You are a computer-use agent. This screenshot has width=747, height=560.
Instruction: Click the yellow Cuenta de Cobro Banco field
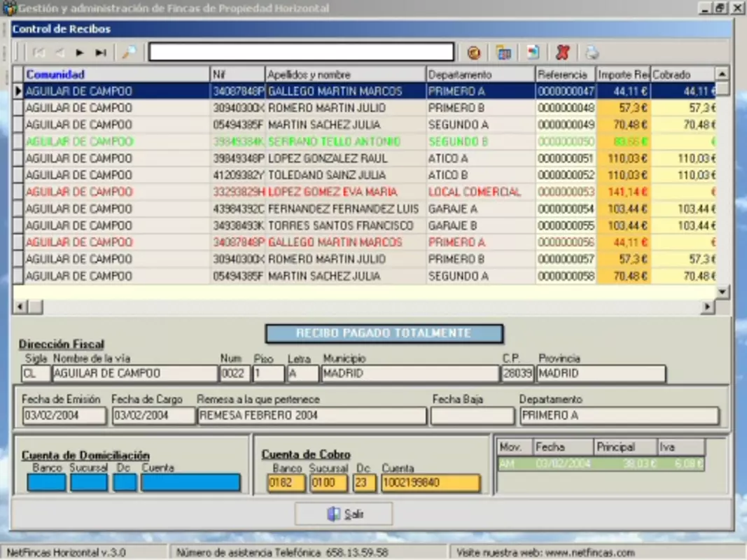(x=286, y=483)
